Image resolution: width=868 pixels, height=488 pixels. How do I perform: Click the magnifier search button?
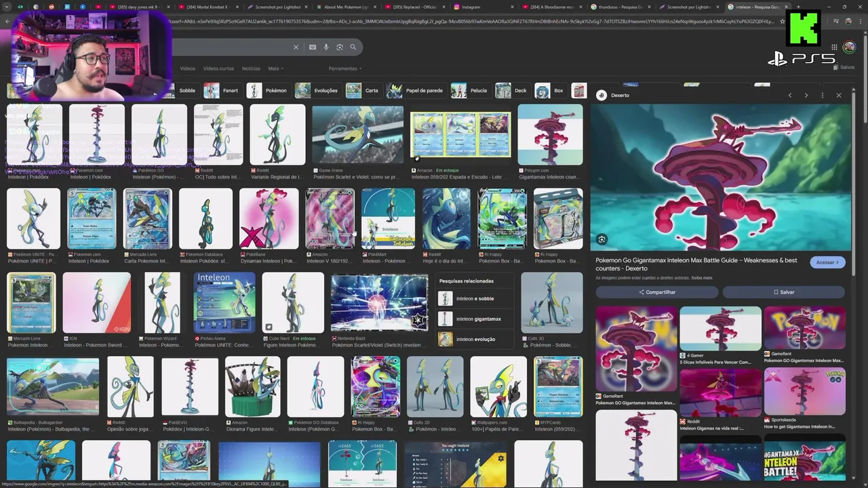[x=353, y=47]
